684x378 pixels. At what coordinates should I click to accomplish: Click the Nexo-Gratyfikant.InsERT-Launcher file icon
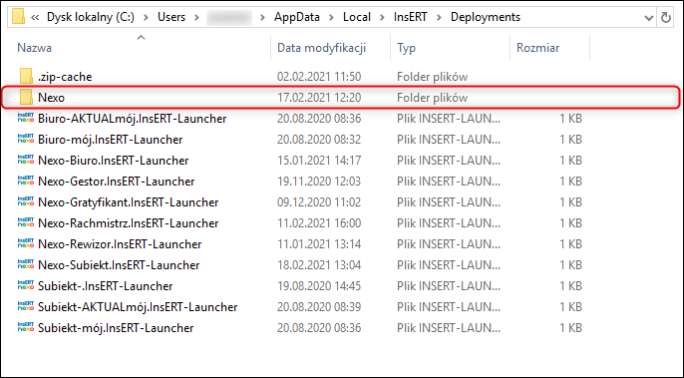click(26, 201)
